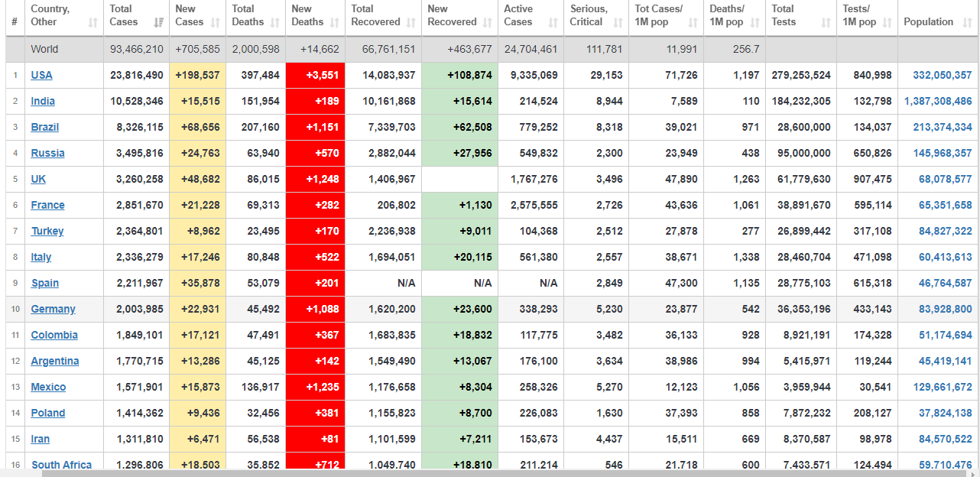Visit the France country page
This screenshot has height=477, width=980.
point(47,205)
